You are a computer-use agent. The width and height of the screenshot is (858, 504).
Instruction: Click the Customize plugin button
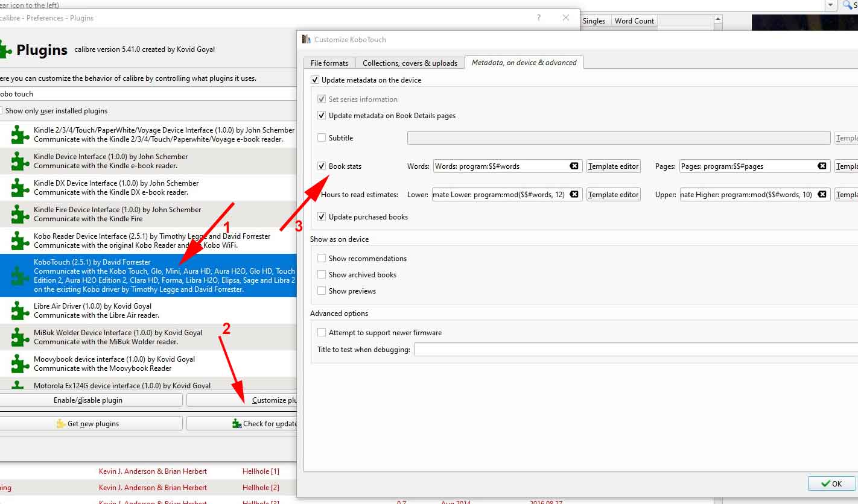[242, 400]
